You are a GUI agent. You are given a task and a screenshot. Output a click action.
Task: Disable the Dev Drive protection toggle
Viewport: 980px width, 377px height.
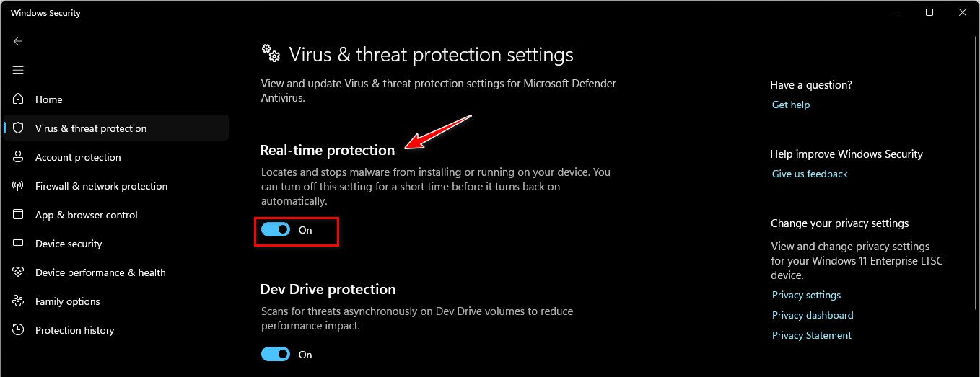coord(276,355)
